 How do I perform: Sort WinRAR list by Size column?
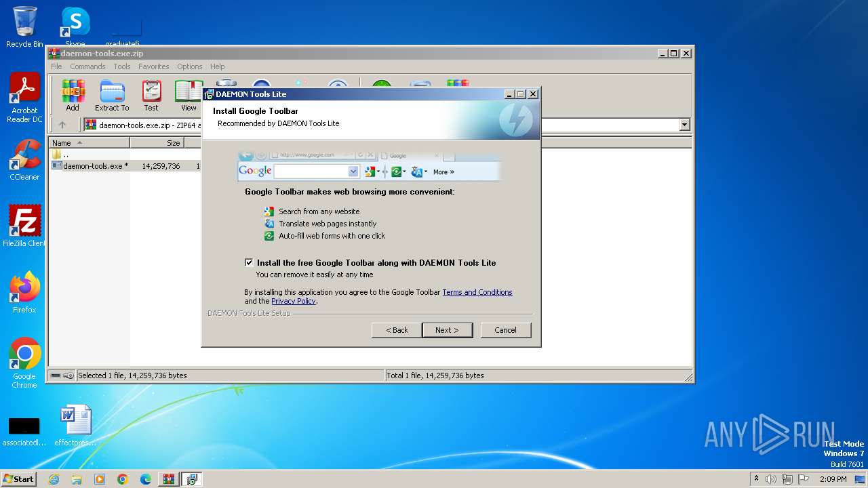[157, 143]
